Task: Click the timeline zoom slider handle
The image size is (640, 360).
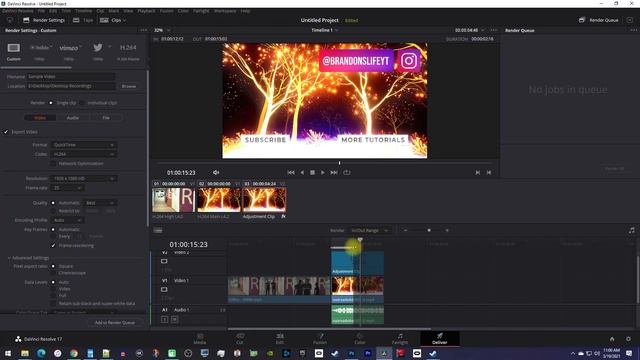Action: tap(429, 231)
